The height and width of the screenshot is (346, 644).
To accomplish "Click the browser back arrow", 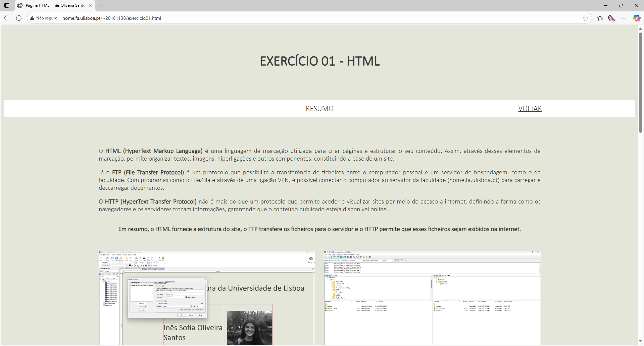I will [x=7, y=18].
